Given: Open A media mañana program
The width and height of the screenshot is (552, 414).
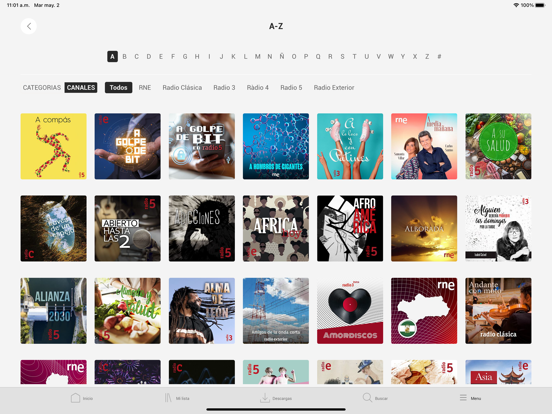Looking at the screenshot, I should point(424,146).
